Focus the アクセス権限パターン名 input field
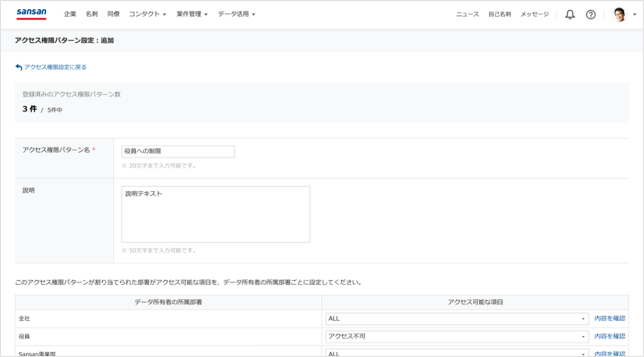Screen dimensions: 644x357 [178, 151]
